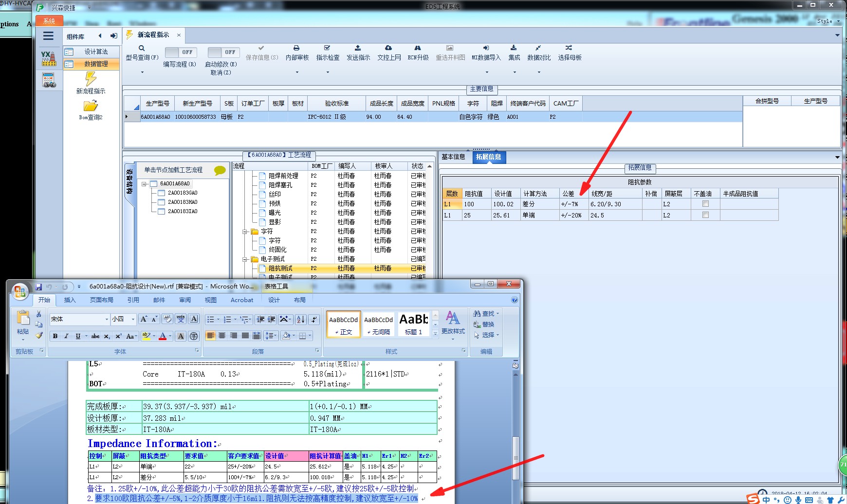Click the 型号查询 search icon
This screenshot has width=847, height=504.
pos(142,48)
